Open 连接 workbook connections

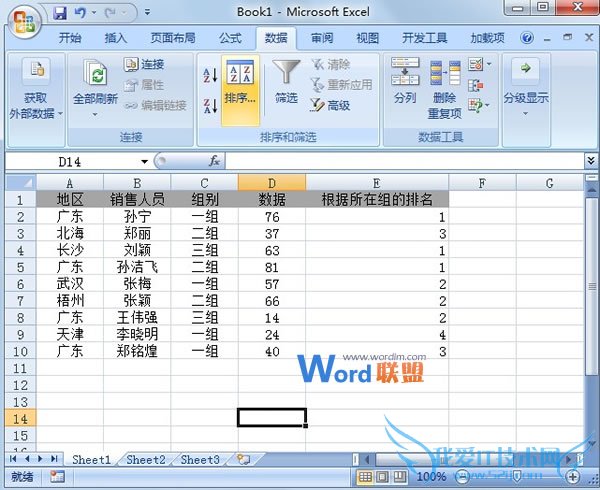click(144, 64)
